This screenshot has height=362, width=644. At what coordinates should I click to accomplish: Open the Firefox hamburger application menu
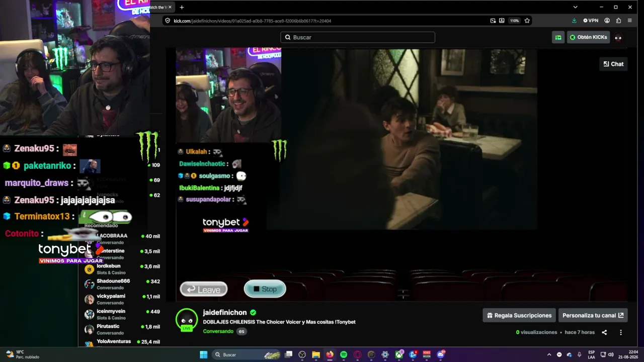629,21
